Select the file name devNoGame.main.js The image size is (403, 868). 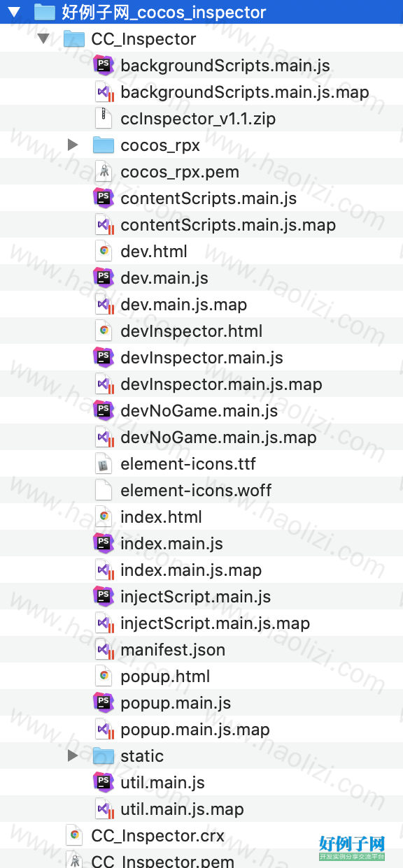(199, 411)
